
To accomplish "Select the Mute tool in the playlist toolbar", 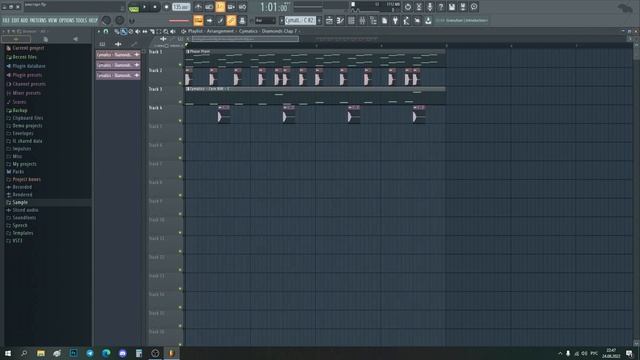I will (x=138, y=31).
